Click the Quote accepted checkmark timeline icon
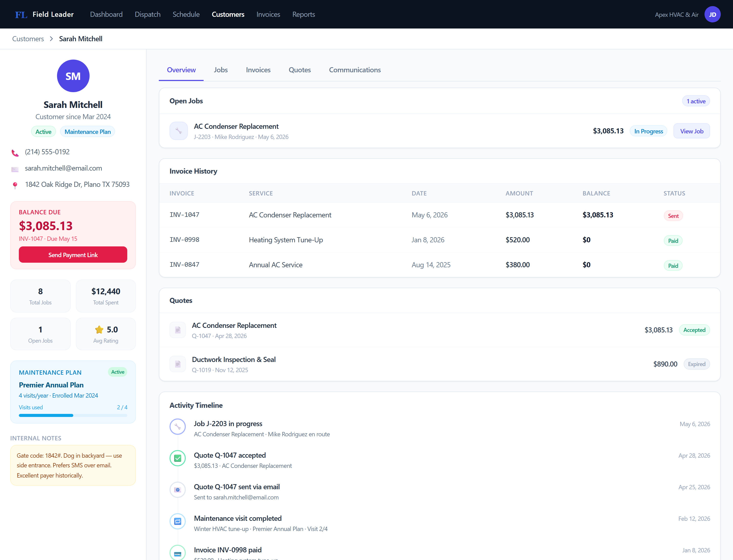This screenshot has width=733, height=560. (178, 458)
